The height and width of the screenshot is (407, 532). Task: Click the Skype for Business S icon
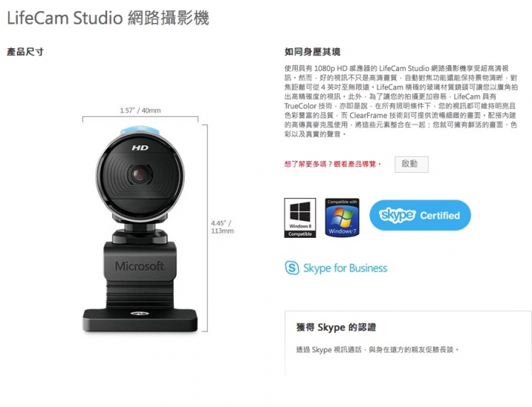[292, 268]
